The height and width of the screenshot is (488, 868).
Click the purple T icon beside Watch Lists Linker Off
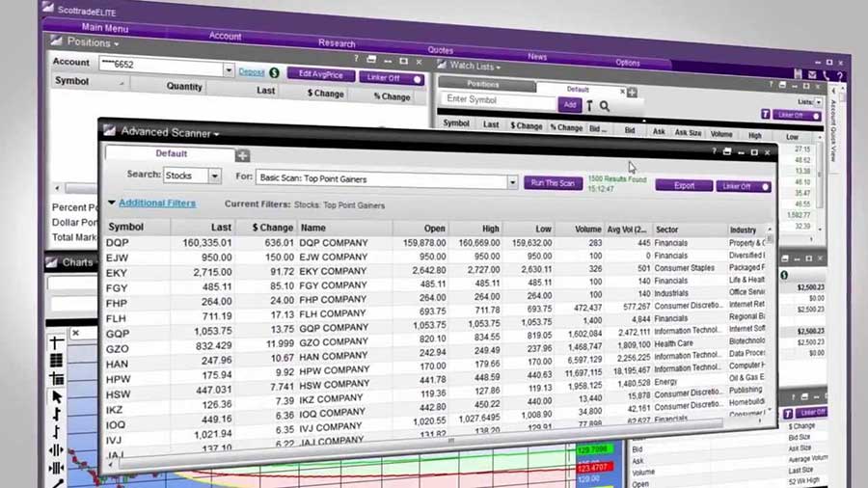coord(765,114)
